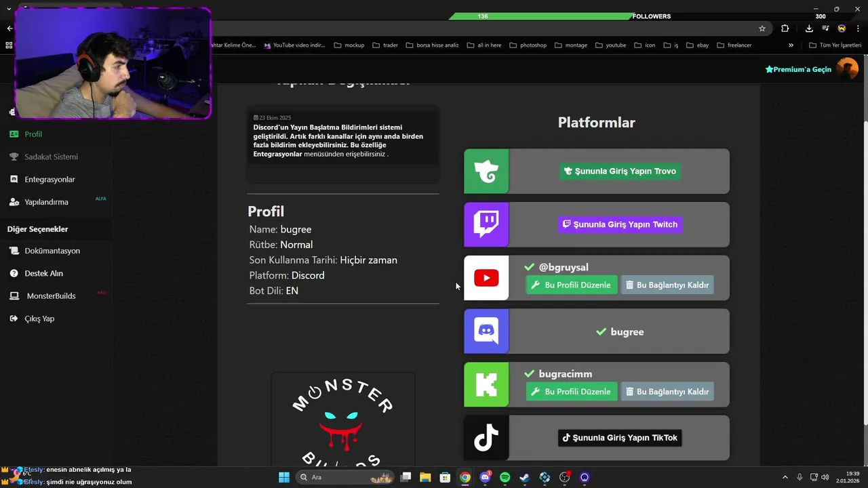This screenshot has height=488, width=868.
Task: Click the Windows Start button
Action: 284,477
